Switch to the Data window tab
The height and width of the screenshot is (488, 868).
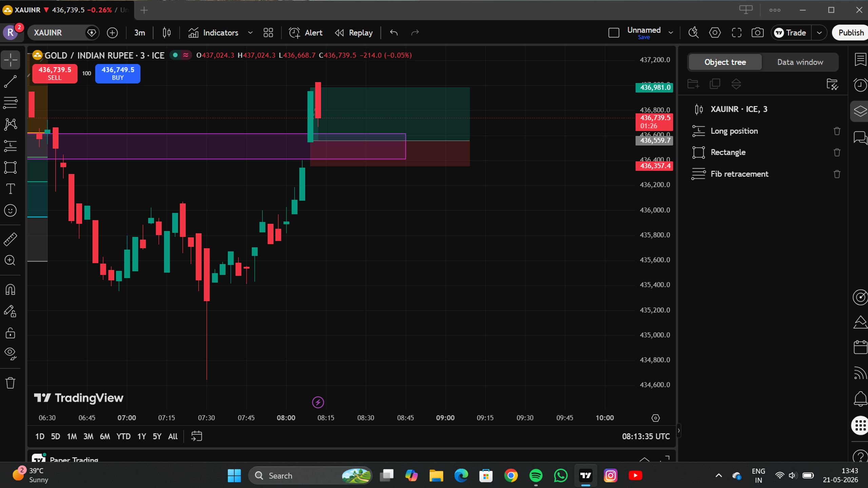click(x=800, y=62)
